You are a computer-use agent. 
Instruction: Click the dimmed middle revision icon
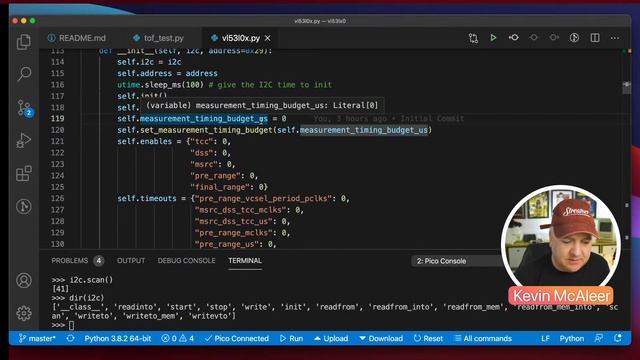tap(533, 38)
